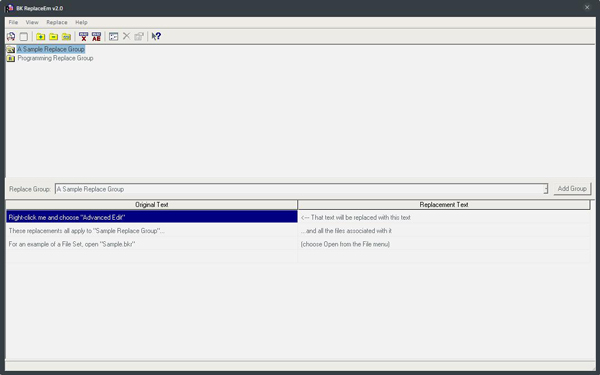Click the grayed icon left of help
Image resolution: width=600 pixels, height=375 pixels.
139,36
